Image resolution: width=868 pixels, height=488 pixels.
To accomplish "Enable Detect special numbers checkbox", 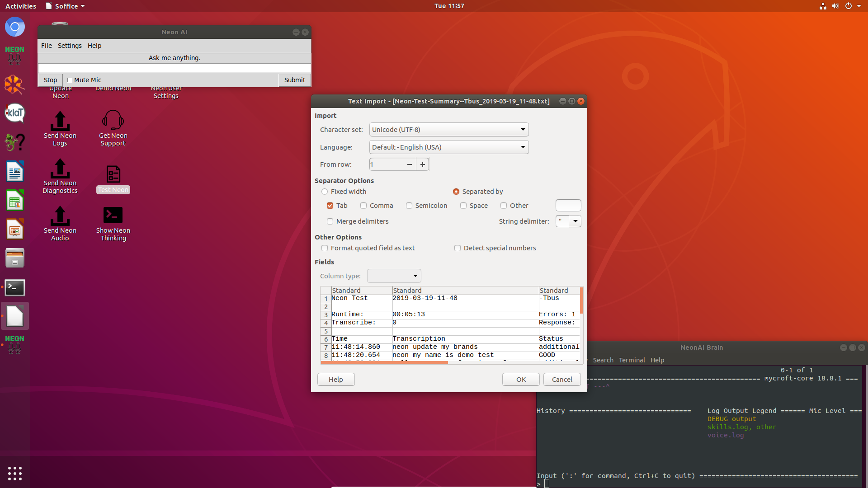I will [458, 248].
